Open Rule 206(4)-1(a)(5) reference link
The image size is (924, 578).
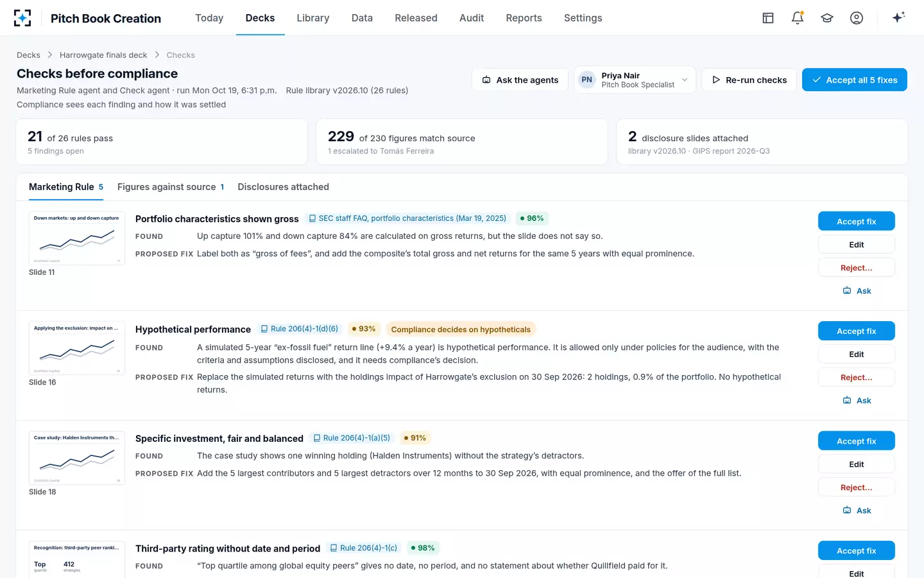[352, 438]
